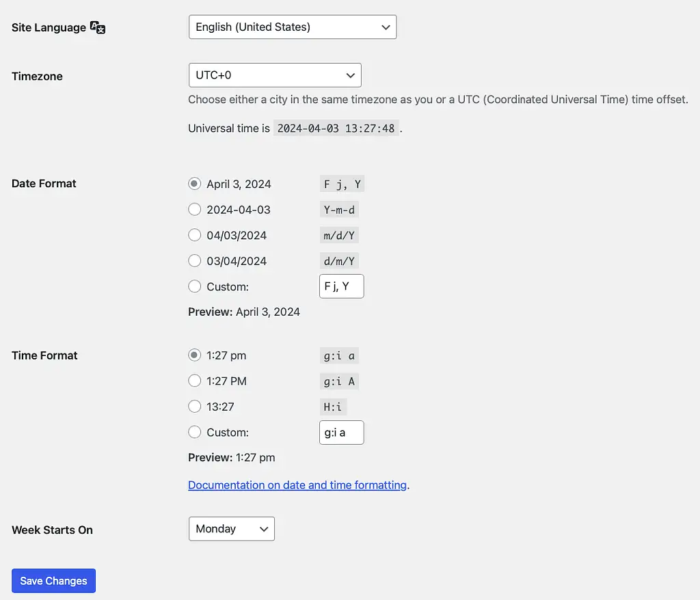Enable the Custom time format option

pyautogui.click(x=194, y=432)
